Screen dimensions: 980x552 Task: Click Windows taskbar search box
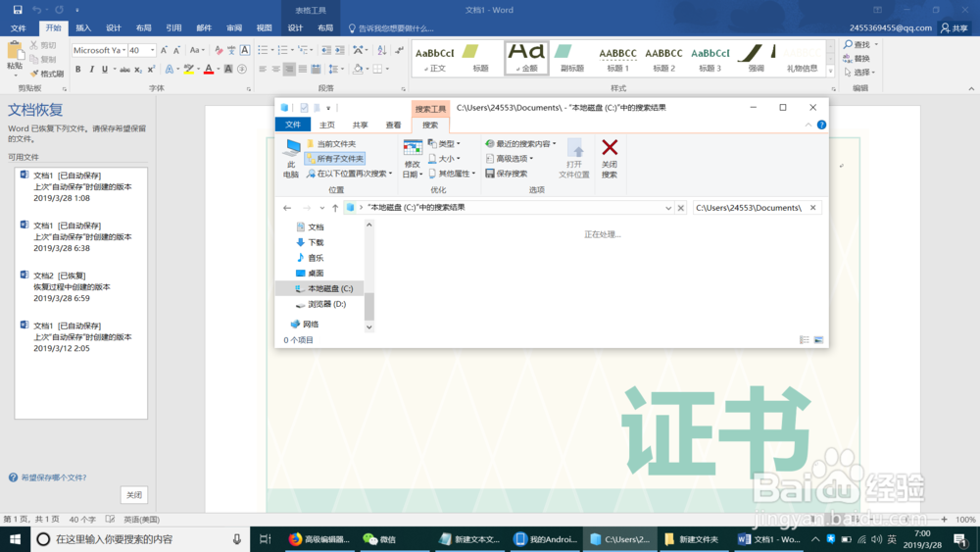pyautogui.click(x=139, y=539)
